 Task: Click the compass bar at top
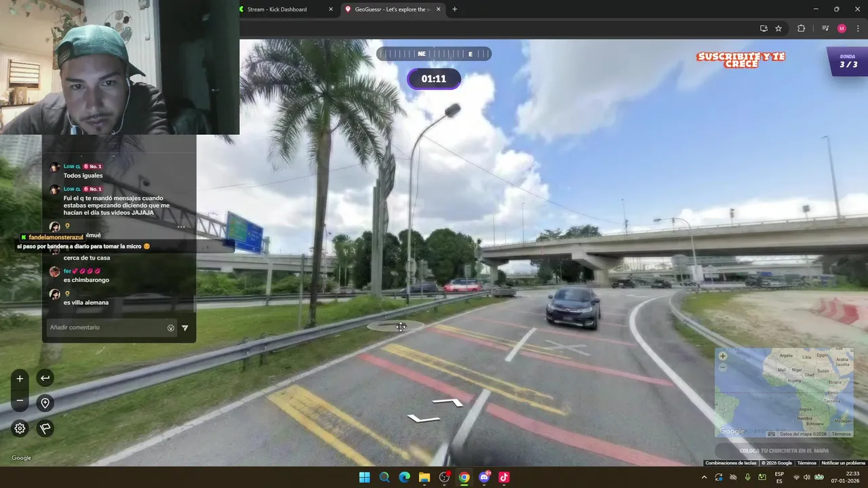(x=434, y=54)
